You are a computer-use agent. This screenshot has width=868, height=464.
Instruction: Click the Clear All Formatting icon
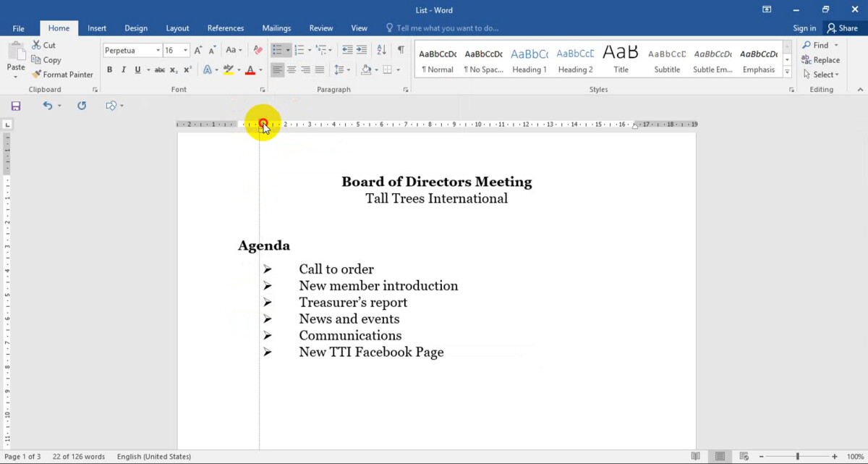point(258,50)
